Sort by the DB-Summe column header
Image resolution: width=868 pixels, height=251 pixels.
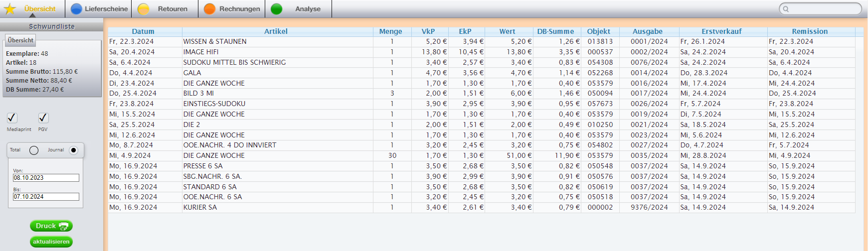555,31
